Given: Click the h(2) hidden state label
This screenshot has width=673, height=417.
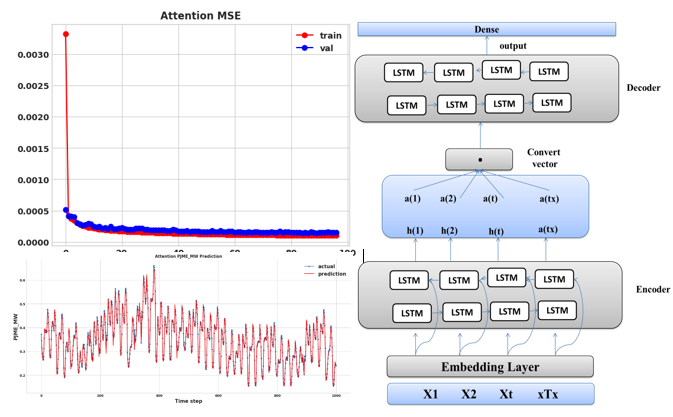Looking at the screenshot, I should coord(449,231).
